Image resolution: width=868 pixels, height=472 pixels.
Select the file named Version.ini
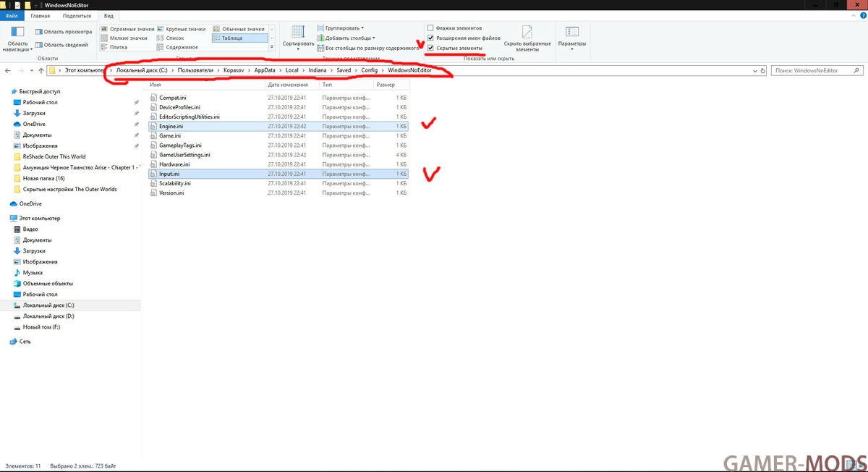(172, 193)
